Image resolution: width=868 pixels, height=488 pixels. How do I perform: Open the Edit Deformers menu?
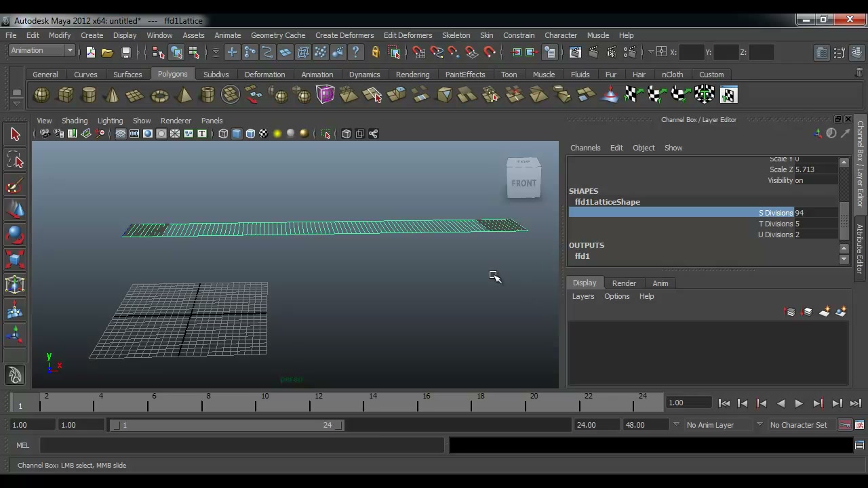(408, 35)
